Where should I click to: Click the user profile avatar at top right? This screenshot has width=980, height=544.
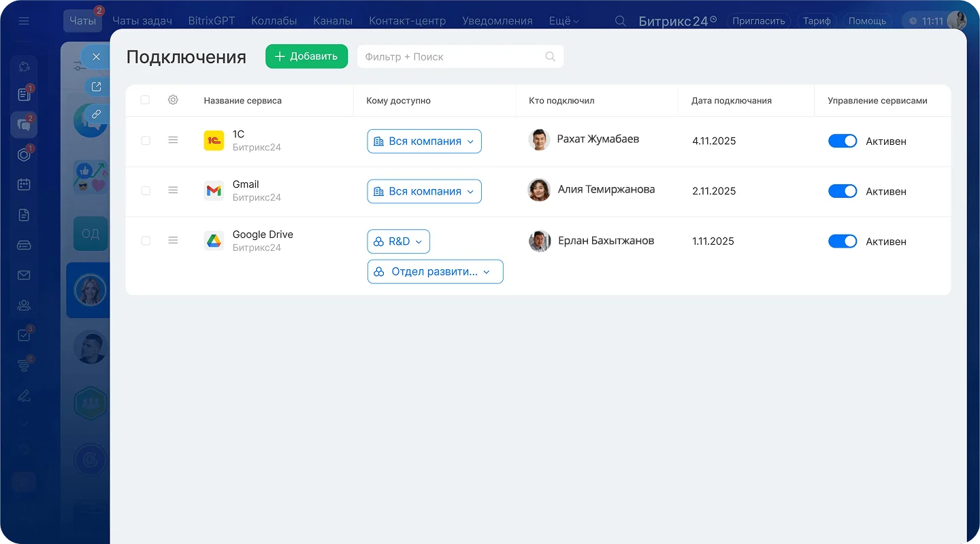click(x=956, y=21)
